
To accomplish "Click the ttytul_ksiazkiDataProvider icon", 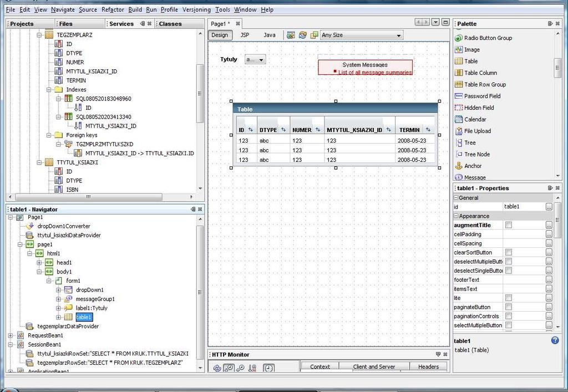I will click(30, 235).
